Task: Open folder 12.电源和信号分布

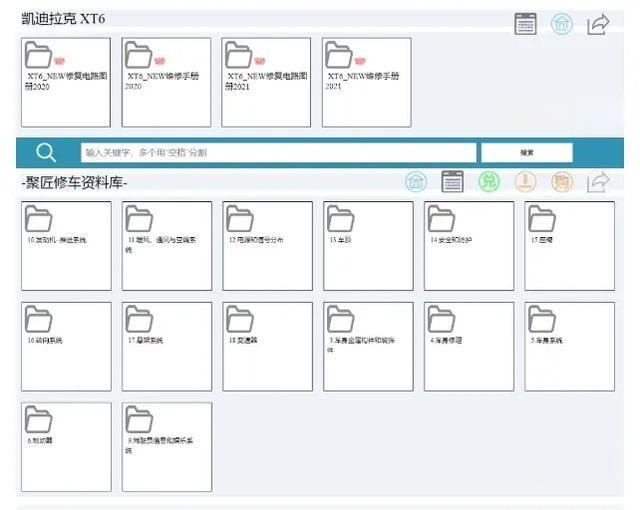Action: pos(268,246)
